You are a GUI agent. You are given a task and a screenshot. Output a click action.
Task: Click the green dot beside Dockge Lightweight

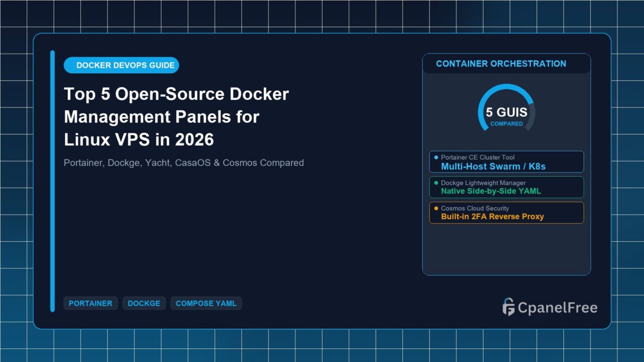point(436,182)
